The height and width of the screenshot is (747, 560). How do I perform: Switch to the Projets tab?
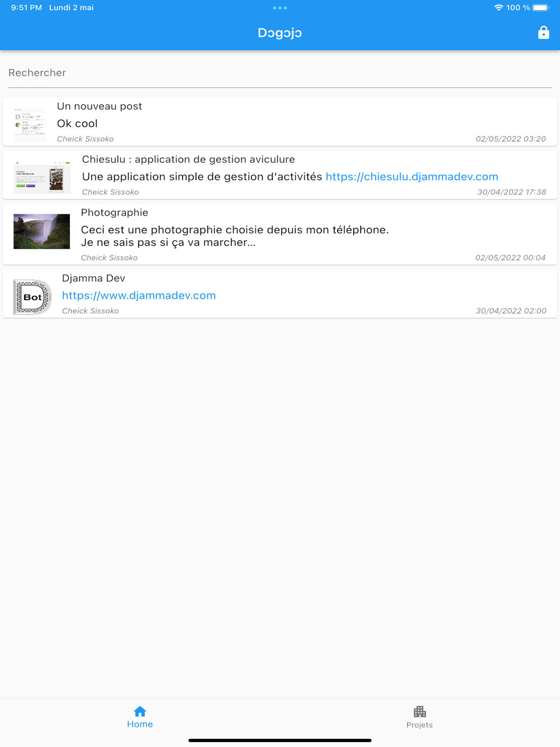point(419,717)
